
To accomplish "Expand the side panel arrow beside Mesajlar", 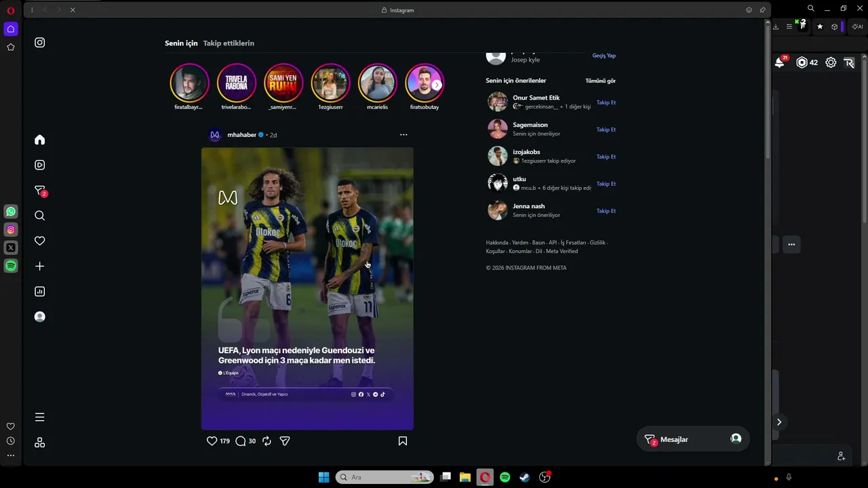I will (x=779, y=422).
